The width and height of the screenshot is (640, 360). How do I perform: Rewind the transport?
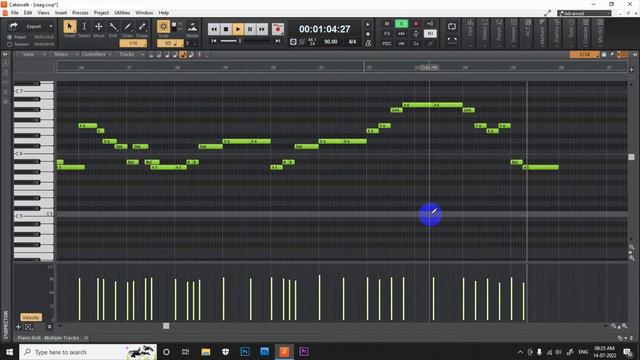[x=213, y=29]
